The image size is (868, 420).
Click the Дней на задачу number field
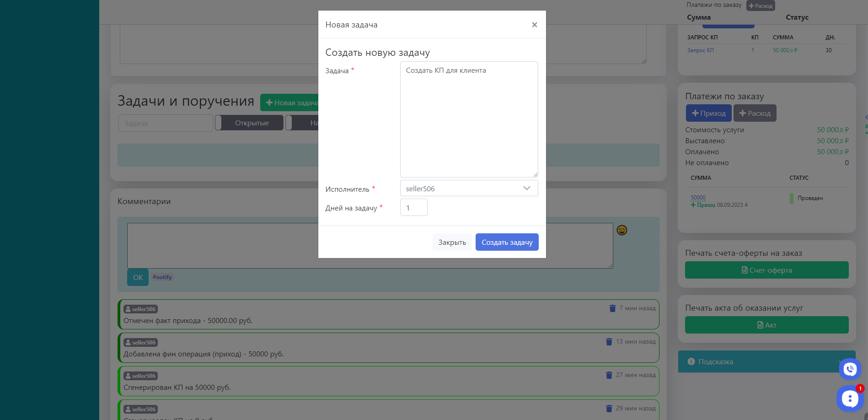(413, 208)
